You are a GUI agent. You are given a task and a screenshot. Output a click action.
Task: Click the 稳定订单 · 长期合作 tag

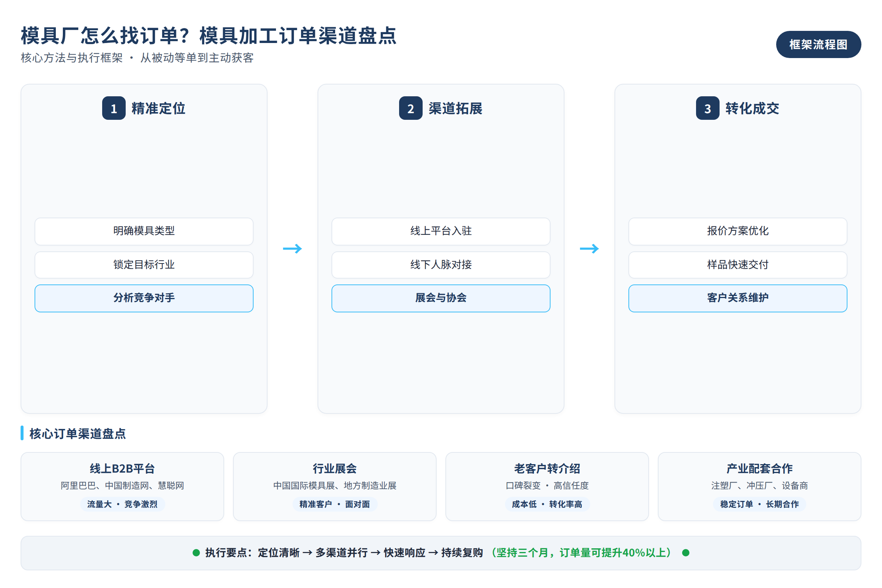[759, 504]
